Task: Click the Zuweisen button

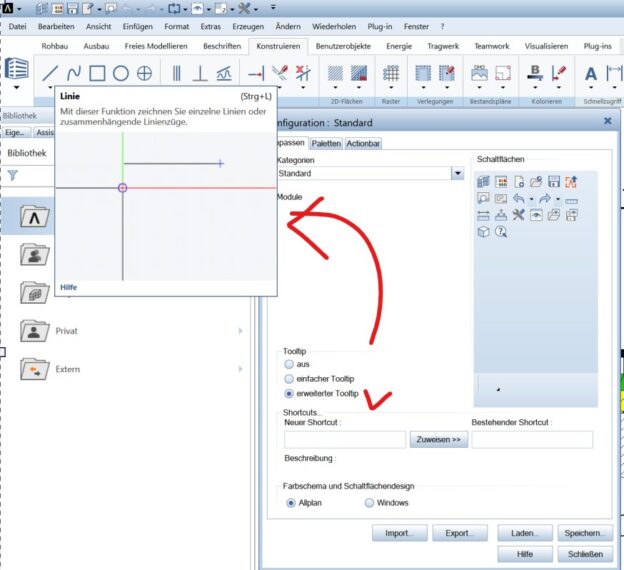Action: point(438,439)
